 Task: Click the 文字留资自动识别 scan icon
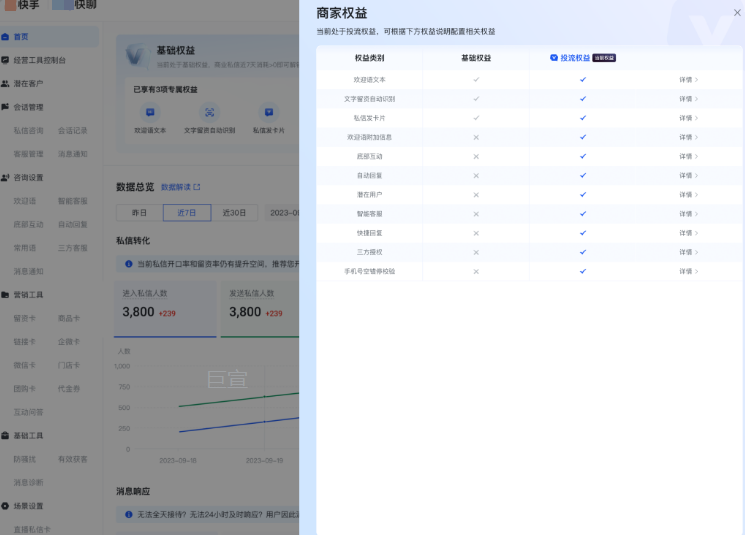tap(210, 113)
